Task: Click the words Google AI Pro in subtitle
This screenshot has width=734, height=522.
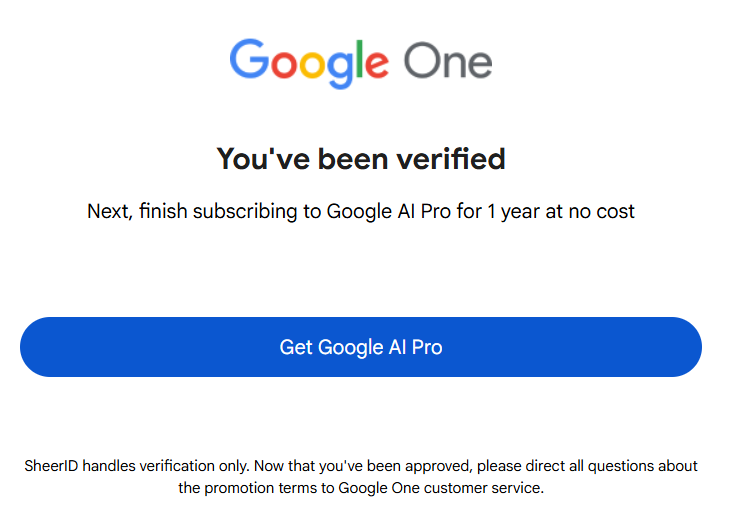Action: 389,211
